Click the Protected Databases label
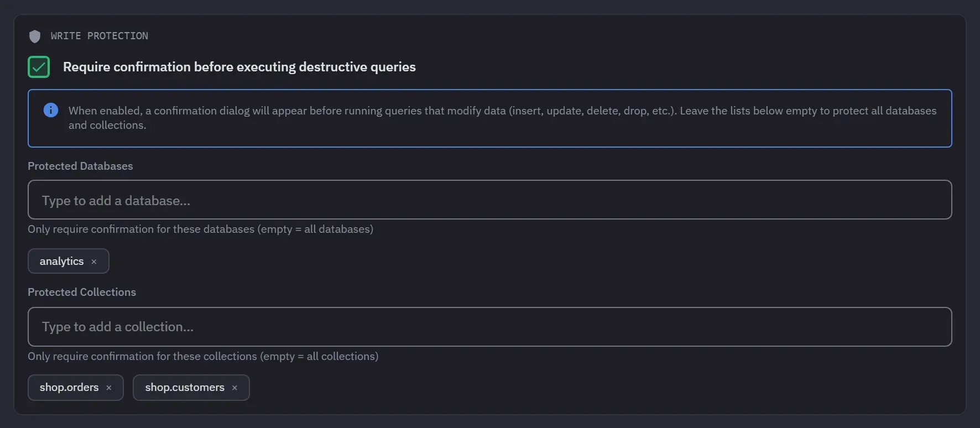Viewport: 980px width, 428px height. [80, 166]
